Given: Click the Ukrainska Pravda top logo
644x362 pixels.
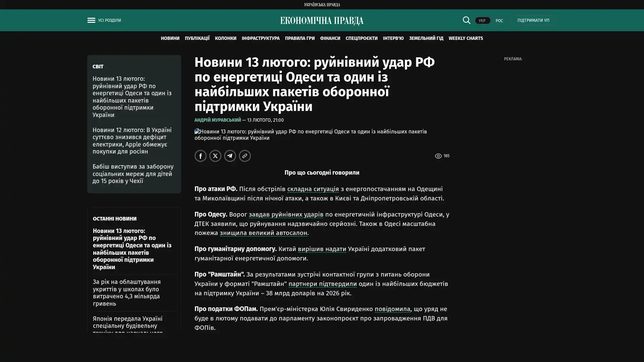Looking at the screenshot, I should click(x=322, y=4).
